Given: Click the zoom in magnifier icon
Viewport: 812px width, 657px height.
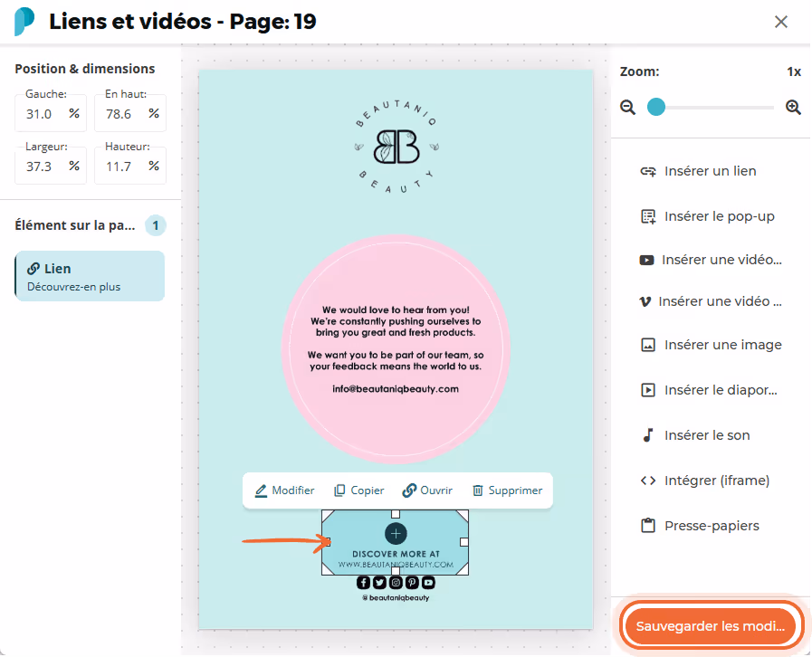Looking at the screenshot, I should (x=793, y=107).
